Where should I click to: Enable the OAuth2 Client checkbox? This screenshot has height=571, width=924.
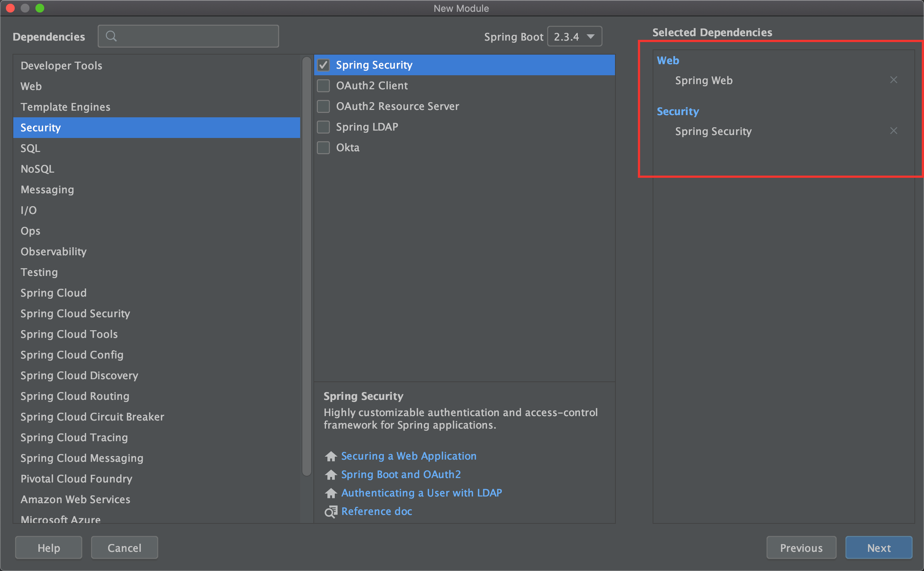[323, 86]
